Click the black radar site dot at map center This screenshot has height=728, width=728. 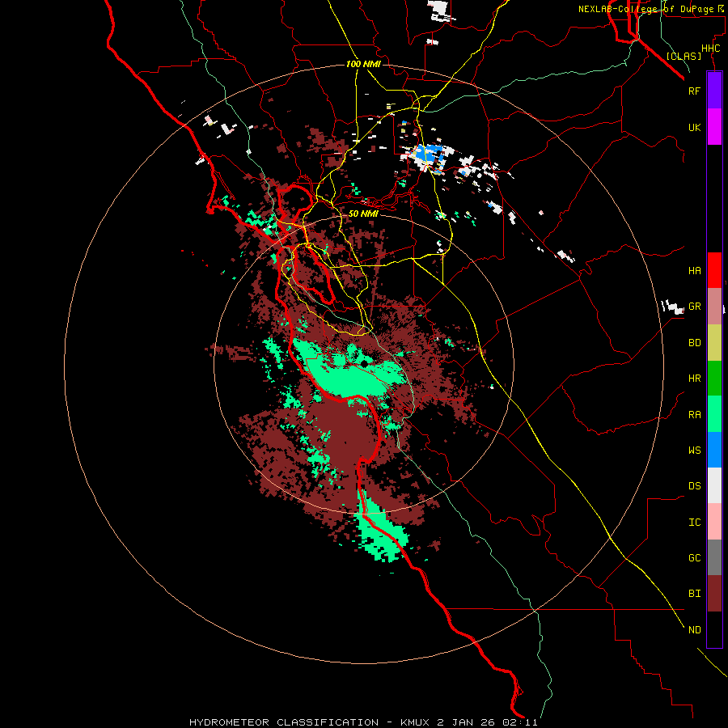click(365, 363)
